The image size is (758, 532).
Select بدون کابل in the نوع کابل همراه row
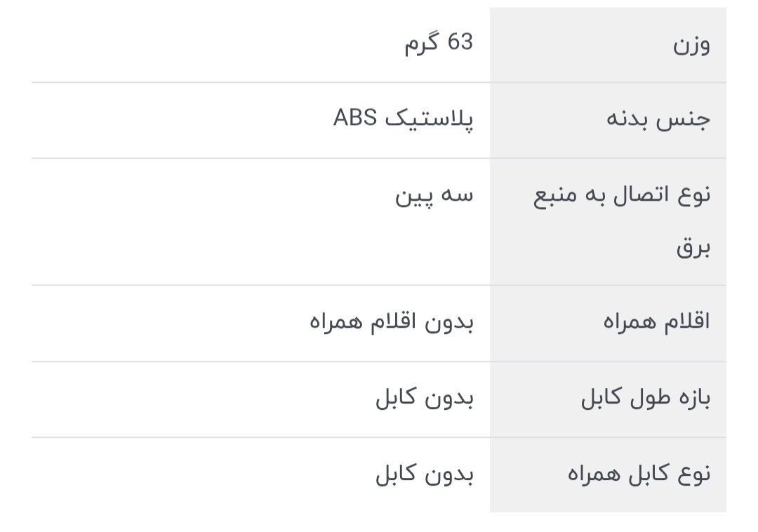(x=425, y=474)
